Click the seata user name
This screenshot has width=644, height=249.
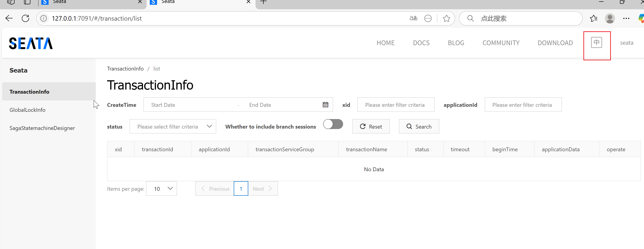(627, 43)
